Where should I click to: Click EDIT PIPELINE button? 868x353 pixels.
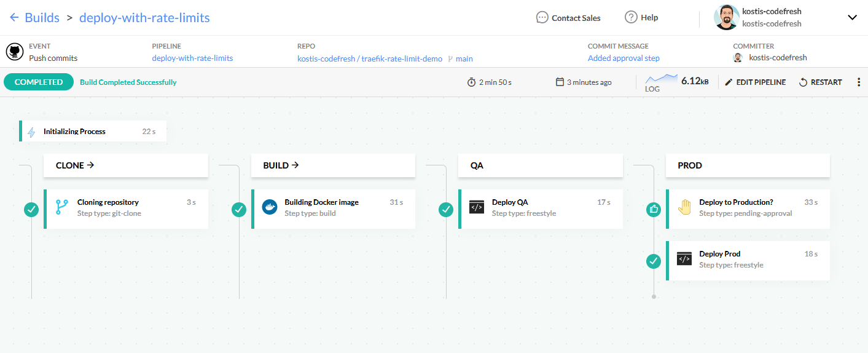[x=755, y=82]
